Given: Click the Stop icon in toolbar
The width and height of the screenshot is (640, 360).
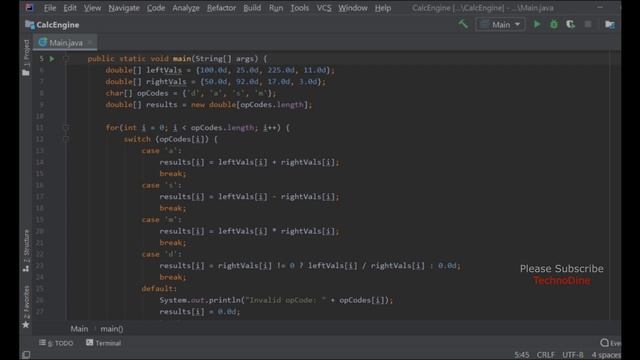Looking at the screenshot, I should pos(588,24).
